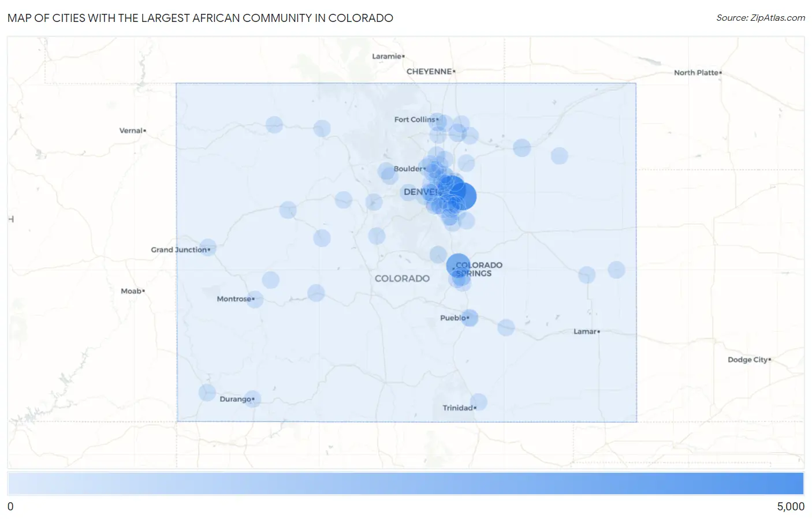812x519 pixels.
Task: Click the color gradient legend bar
Action: point(405,483)
